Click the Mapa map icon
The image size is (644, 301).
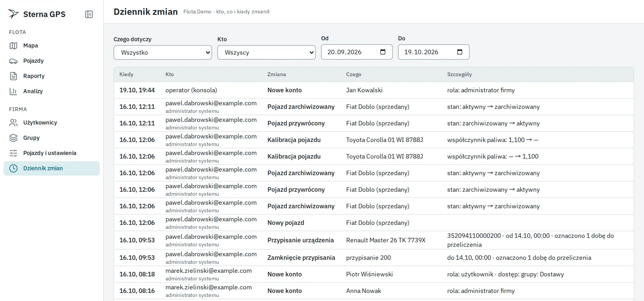point(13,46)
